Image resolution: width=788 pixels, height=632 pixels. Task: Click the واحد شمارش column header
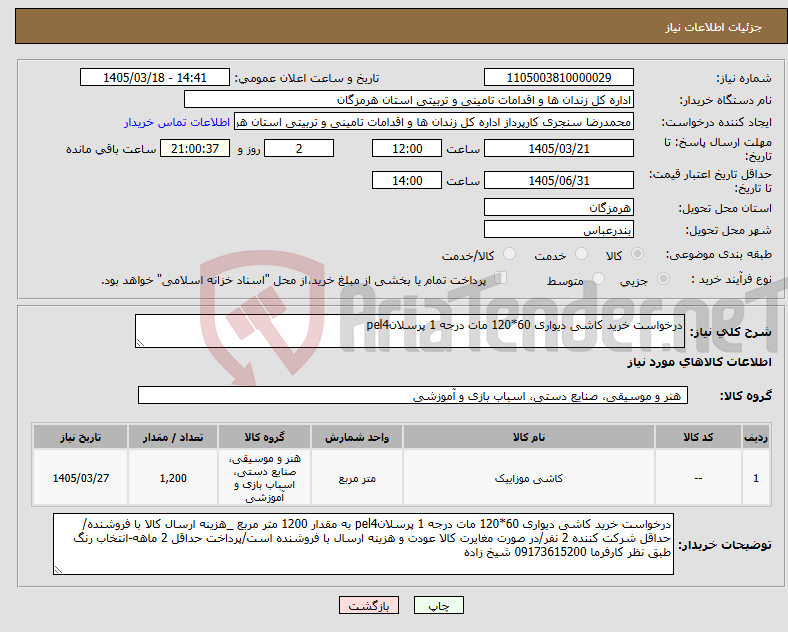(x=357, y=437)
